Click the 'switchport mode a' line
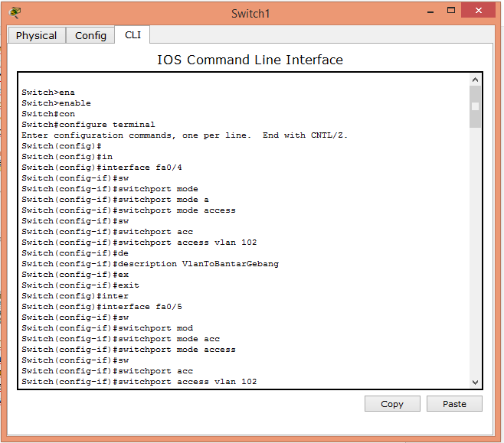Screen dimensions: 504x443 pos(115,200)
